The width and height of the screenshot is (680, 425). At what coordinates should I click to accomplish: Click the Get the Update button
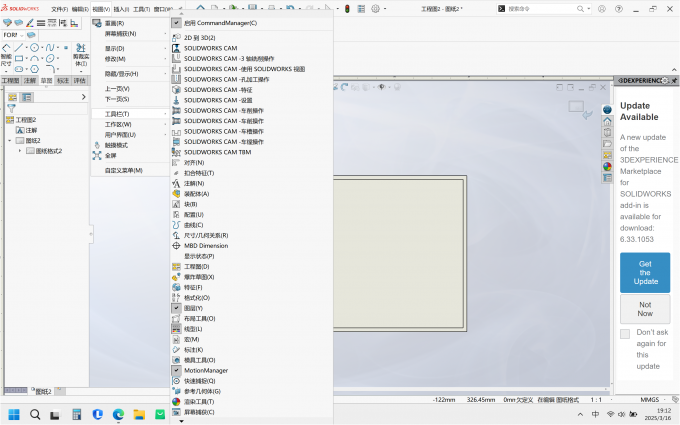(x=645, y=273)
